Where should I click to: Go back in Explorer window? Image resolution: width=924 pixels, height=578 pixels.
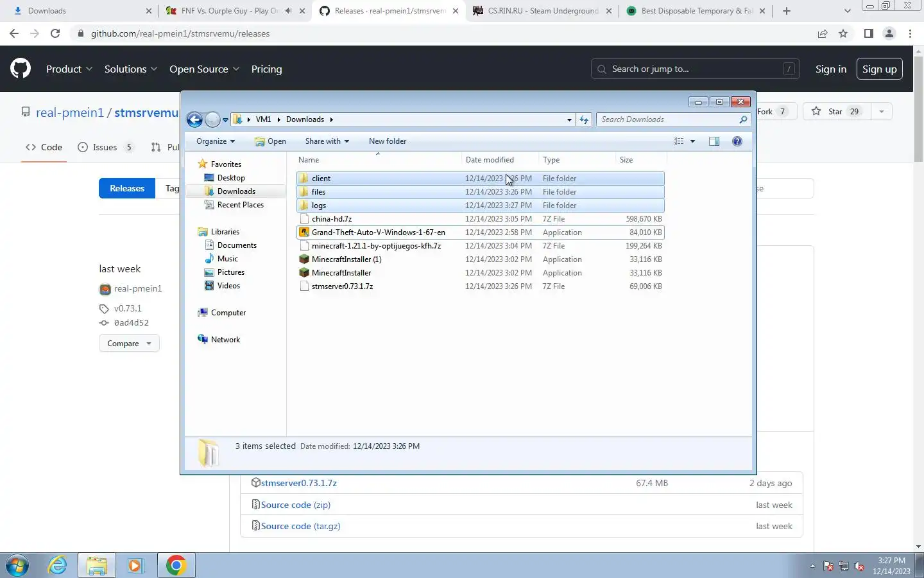tap(194, 119)
